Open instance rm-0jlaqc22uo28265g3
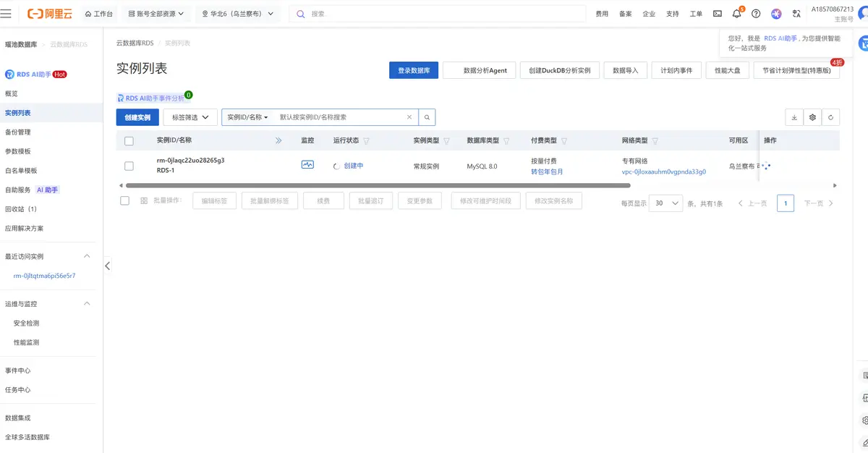 tap(190, 161)
